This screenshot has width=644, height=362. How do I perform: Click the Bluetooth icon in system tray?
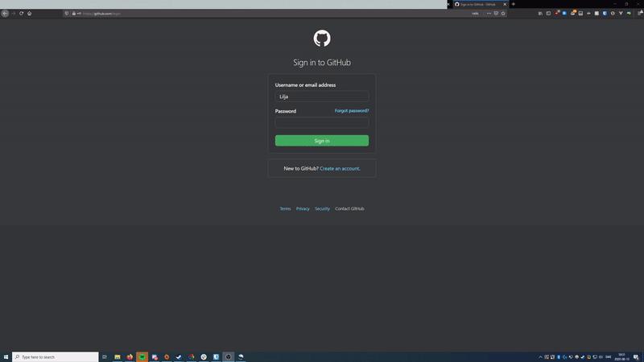click(x=559, y=357)
